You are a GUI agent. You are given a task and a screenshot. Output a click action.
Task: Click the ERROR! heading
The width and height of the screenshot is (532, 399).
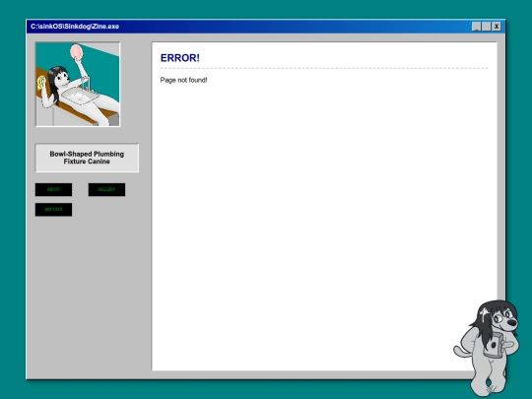point(180,58)
